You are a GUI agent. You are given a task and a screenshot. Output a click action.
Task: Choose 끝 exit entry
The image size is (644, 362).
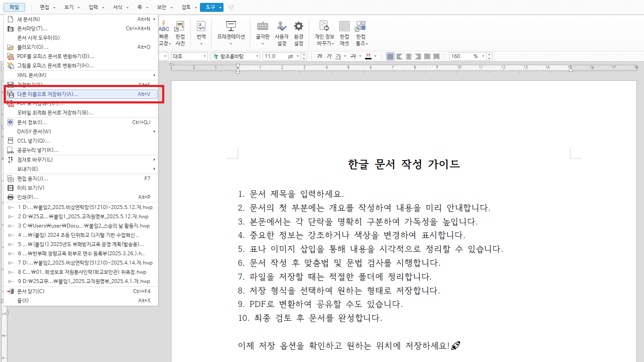tap(81, 301)
